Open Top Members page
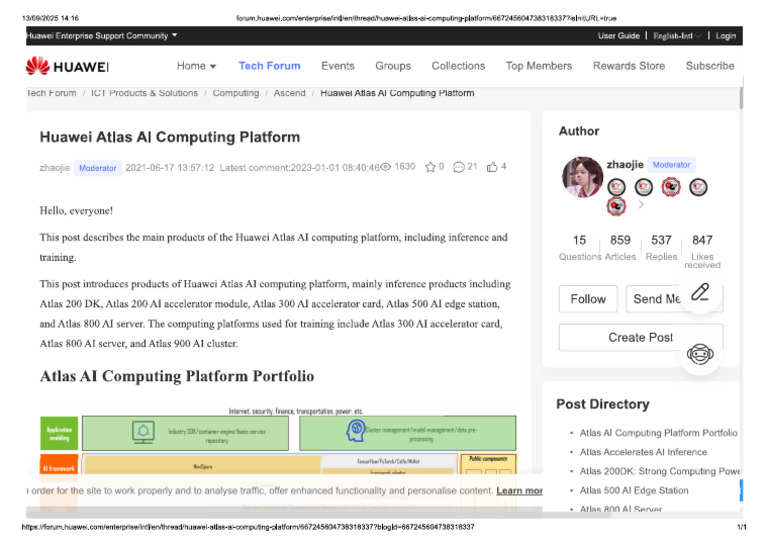This screenshot has height=543, width=768. pos(539,66)
